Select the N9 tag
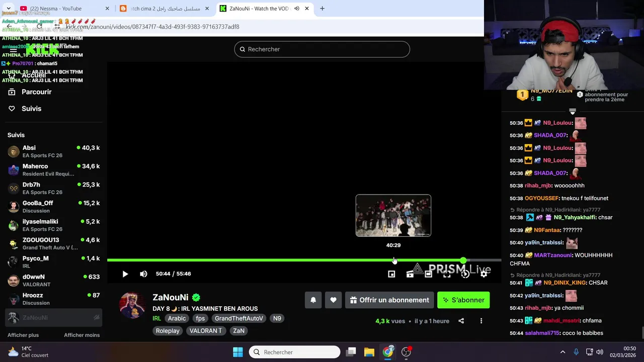Viewport: 644px width, 362px height. (277, 318)
